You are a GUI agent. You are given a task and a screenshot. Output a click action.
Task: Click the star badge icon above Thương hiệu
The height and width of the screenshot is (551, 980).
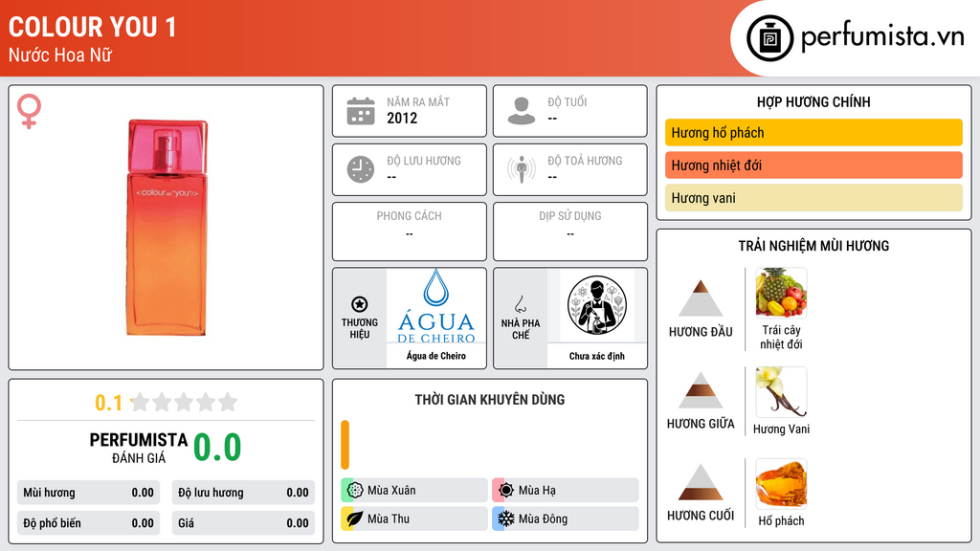[x=360, y=304]
